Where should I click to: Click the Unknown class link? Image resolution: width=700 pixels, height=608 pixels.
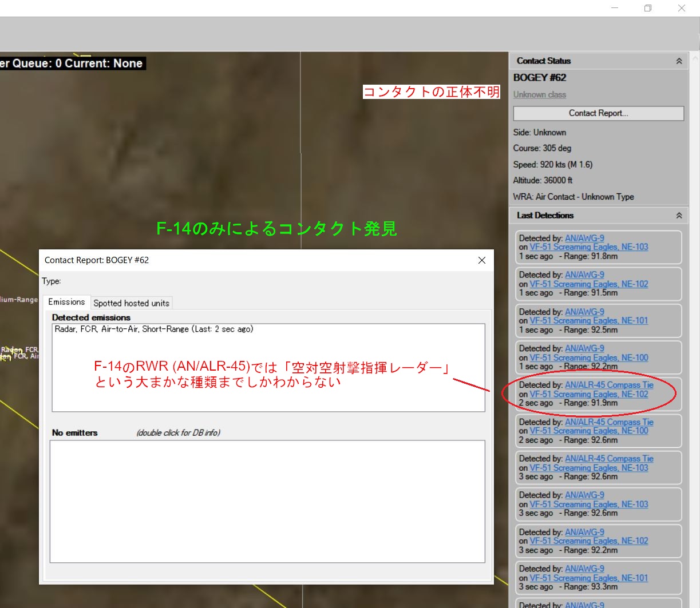539,95
